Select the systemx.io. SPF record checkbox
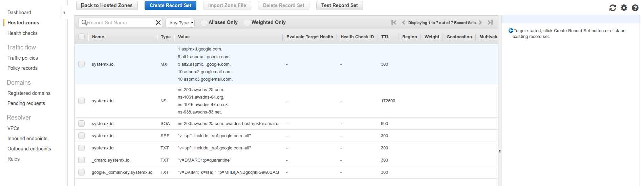The width and height of the screenshot is (644, 186). pos(81,136)
